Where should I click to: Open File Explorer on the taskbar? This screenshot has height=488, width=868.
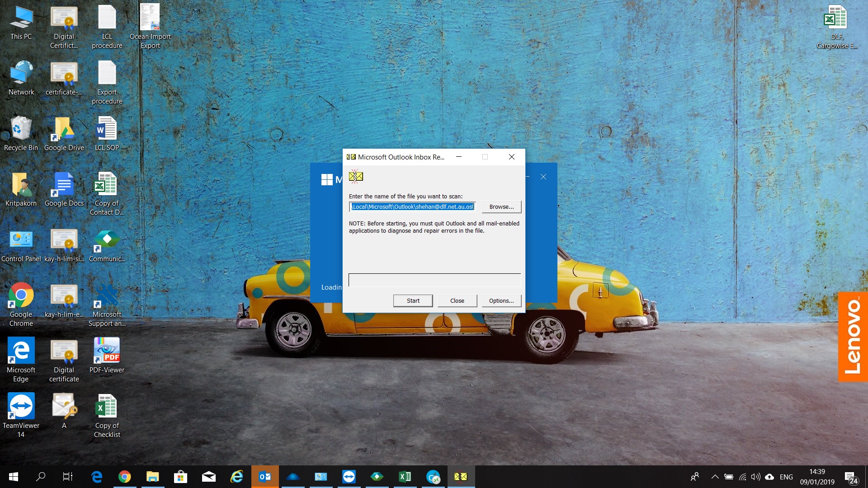pyautogui.click(x=153, y=477)
